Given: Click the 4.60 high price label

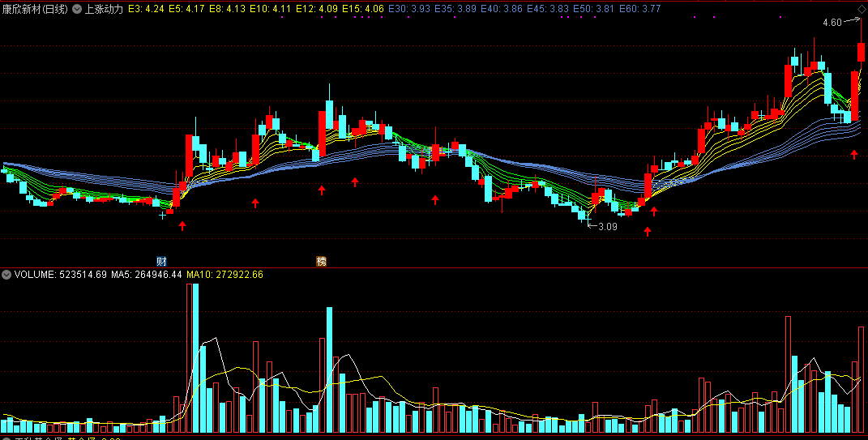Looking at the screenshot, I should pyautogui.click(x=832, y=23).
